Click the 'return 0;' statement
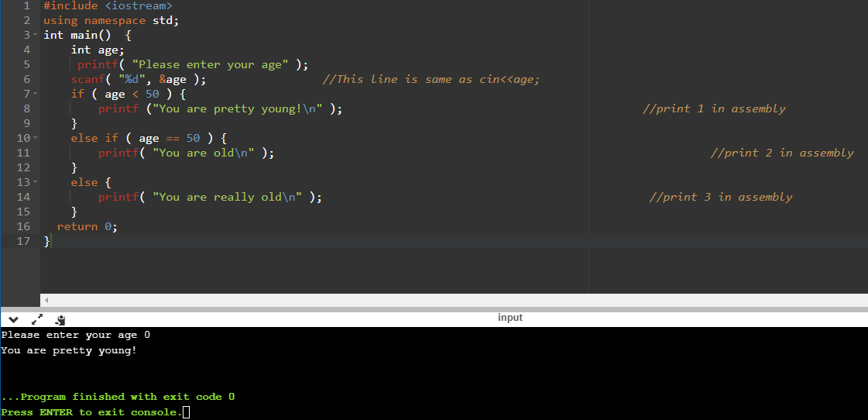 click(87, 226)
